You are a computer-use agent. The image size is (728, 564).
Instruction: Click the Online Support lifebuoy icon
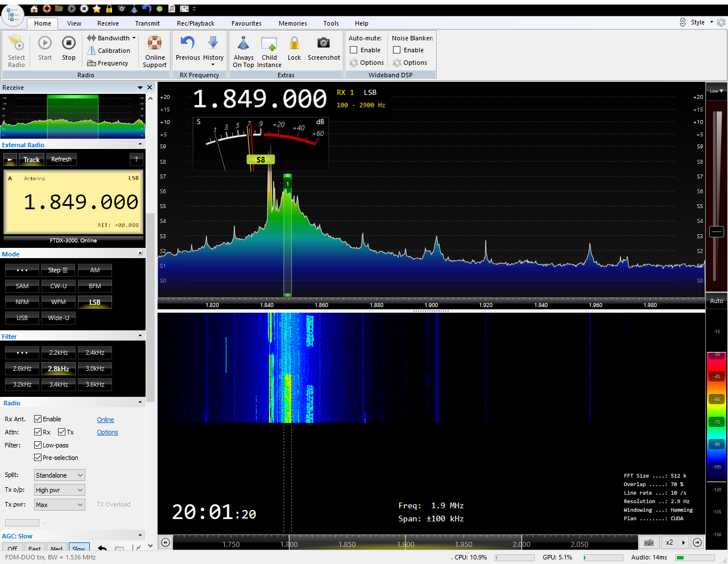tap(155, 44)
